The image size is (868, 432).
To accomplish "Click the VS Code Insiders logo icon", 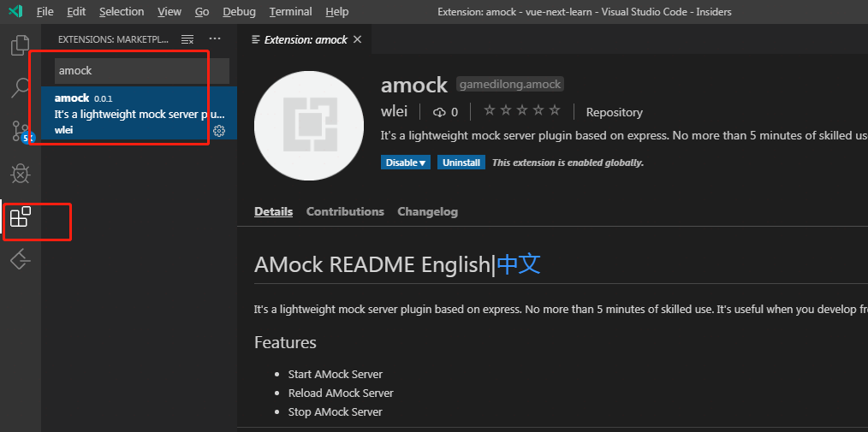I will coord(15,11).
